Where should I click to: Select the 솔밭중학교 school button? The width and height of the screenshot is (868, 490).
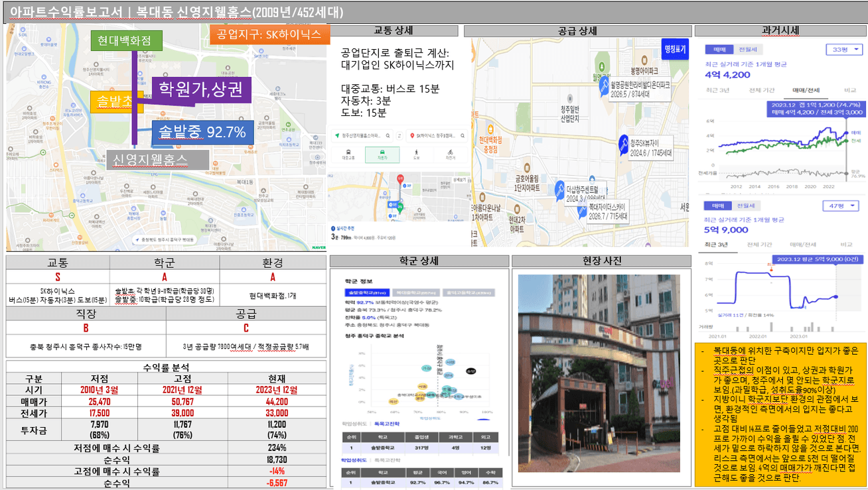coord(367,292)
